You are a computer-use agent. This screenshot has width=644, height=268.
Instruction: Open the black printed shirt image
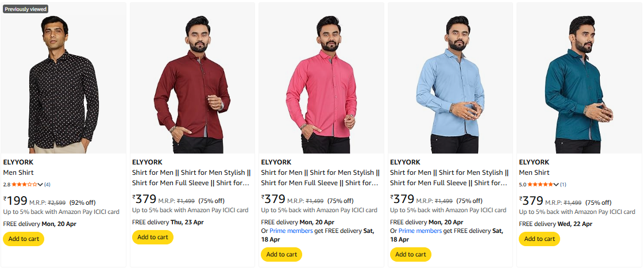64,83
